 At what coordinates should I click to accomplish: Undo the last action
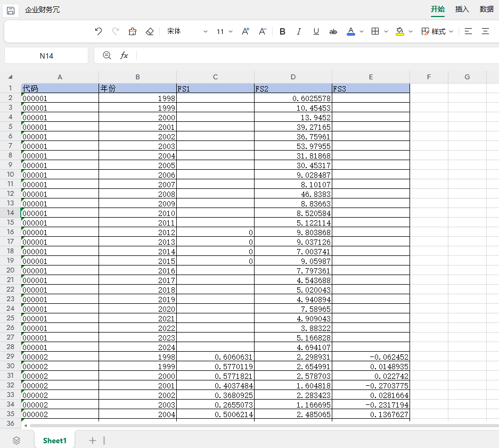tap(98, 31)
